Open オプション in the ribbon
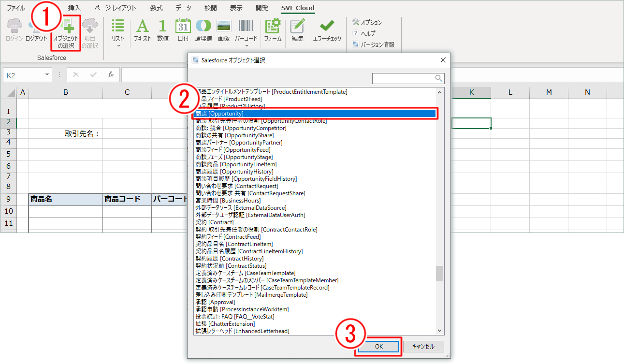This screenshot has height=364, width=624. click(x=367, y=22)
